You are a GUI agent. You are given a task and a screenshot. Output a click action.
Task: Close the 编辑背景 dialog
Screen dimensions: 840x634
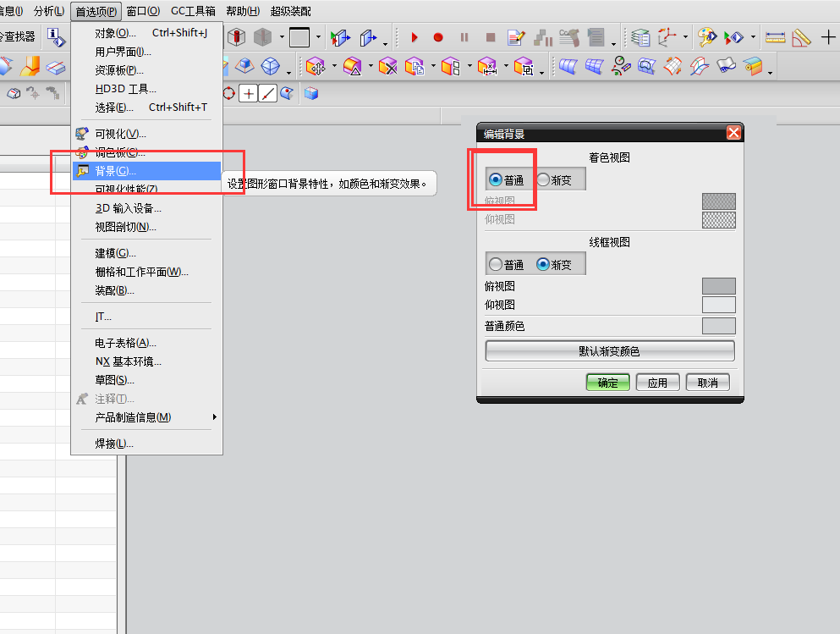[733, 133]
